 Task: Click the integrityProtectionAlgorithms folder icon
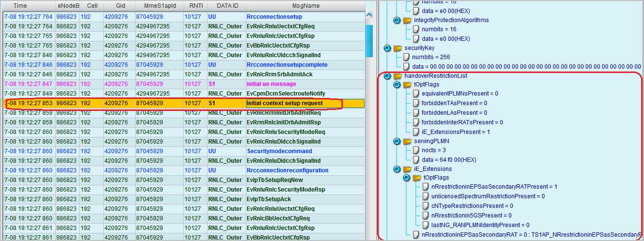(407, 20)
